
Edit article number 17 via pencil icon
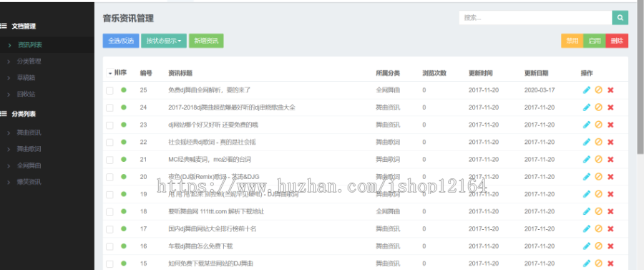pyautogui.click(x=587, y=228)
